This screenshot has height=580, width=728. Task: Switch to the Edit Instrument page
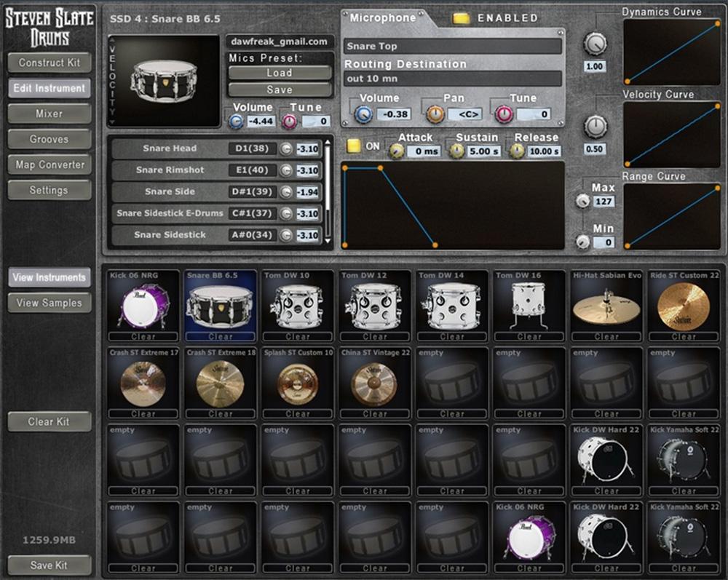point(50,88)
